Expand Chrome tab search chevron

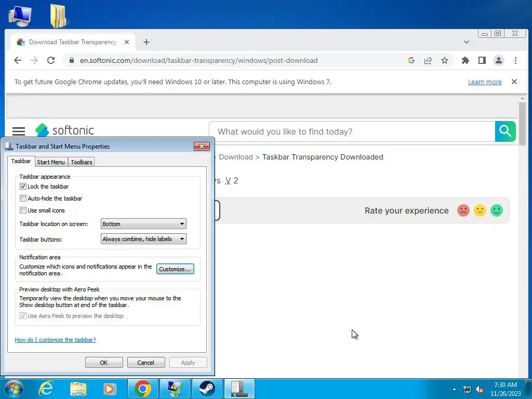pos(467,42)
